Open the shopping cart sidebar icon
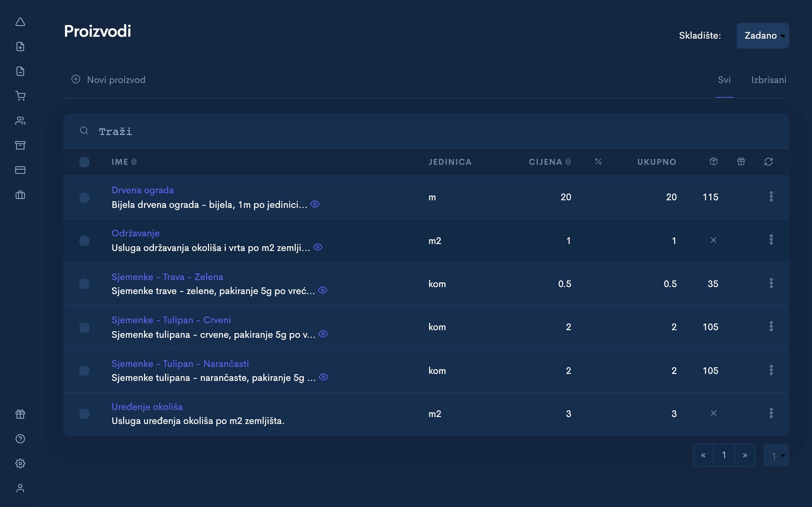The height and width of the screenshot is (507, 812). pyautogui.click(x=21, y=96)
